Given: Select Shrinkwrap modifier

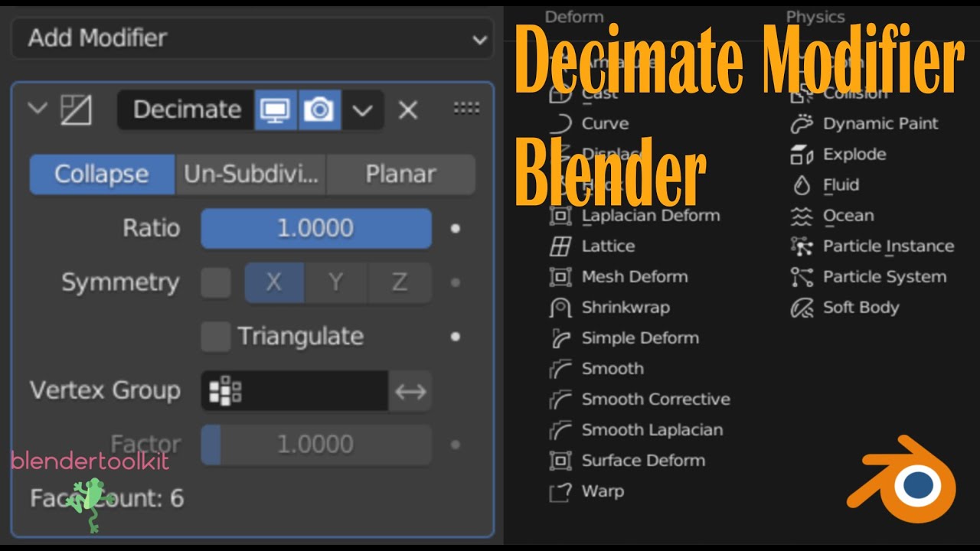Looking at the screenshot, I should (x=626, y=308).
